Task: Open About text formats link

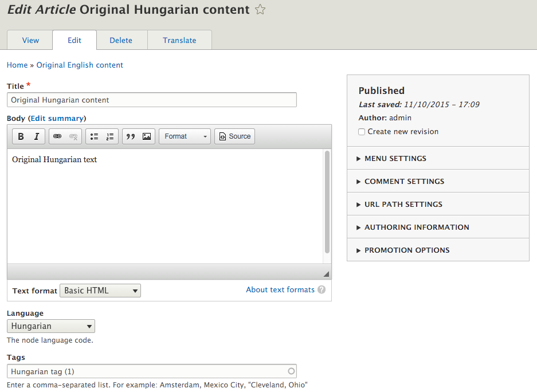Action: pos(280,289)
